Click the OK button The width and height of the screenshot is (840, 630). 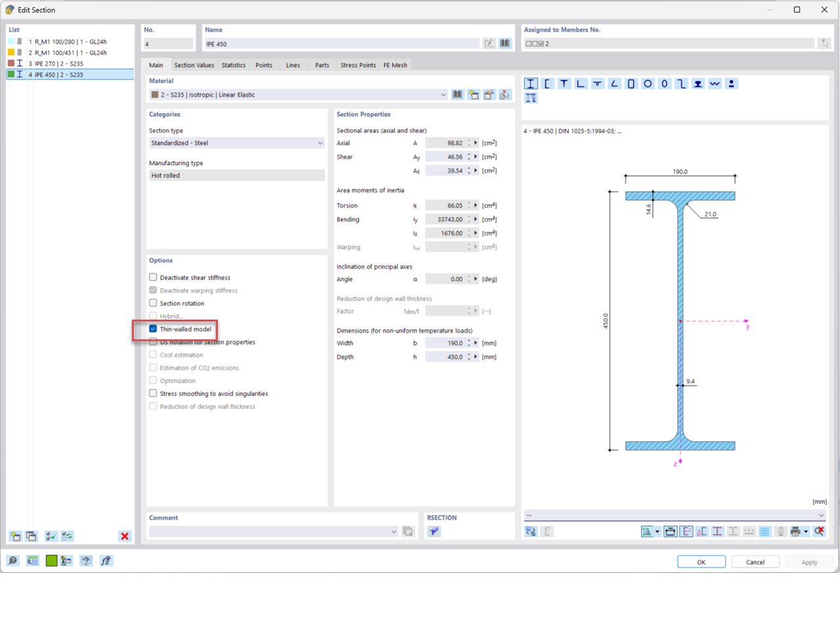click(701, 561)
